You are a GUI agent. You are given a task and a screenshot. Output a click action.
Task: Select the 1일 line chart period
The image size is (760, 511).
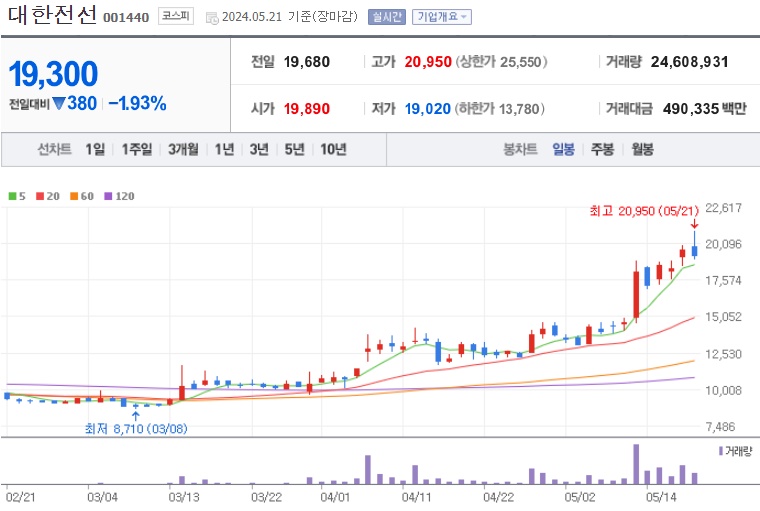[95, 149]
